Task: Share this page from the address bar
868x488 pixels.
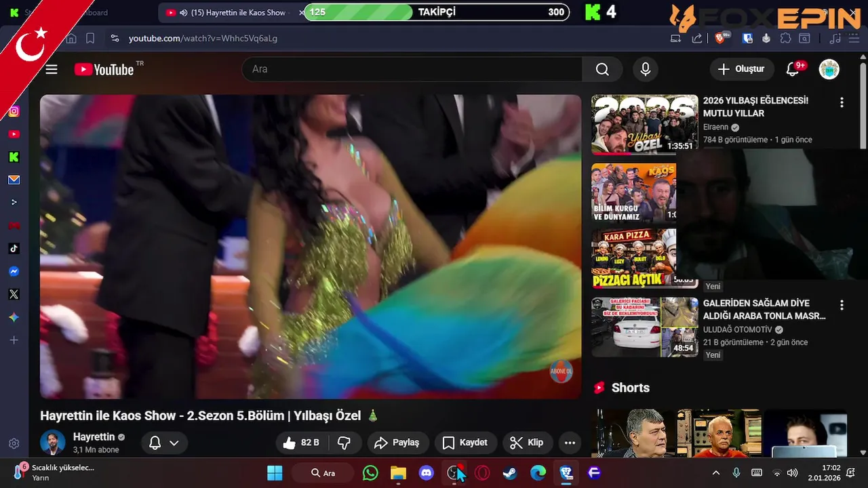Action: [697, 39]
